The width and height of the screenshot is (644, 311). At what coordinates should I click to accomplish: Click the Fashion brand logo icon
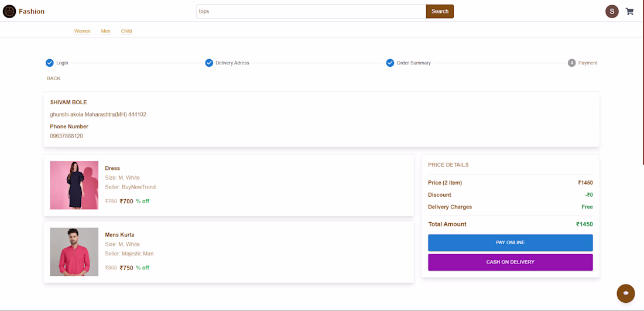[9, 12]
